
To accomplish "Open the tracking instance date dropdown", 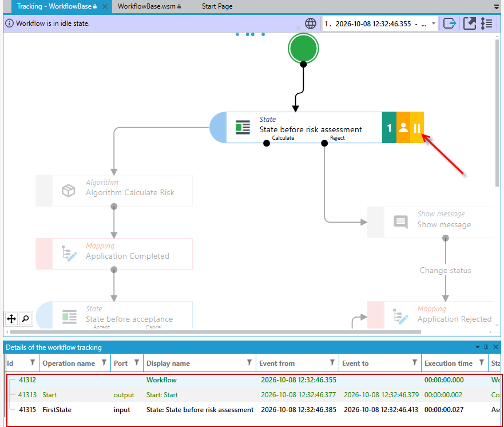I will (x=434, y=23).
